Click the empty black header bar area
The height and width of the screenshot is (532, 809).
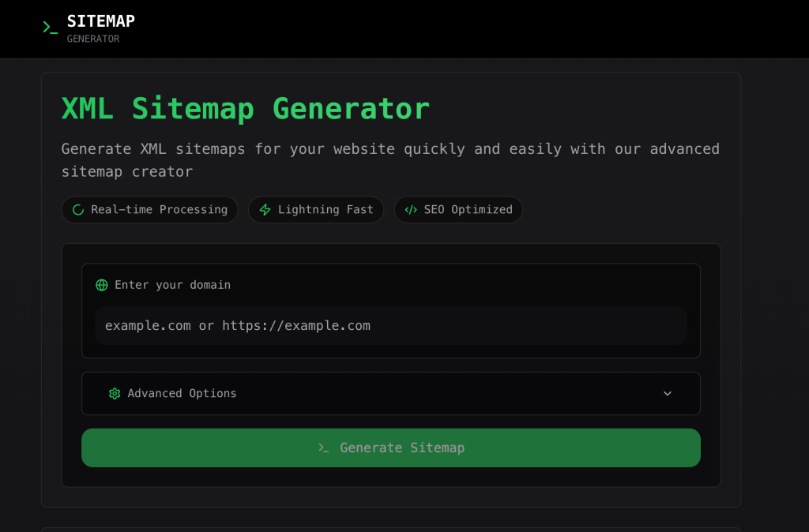click(x=474, y=28)
